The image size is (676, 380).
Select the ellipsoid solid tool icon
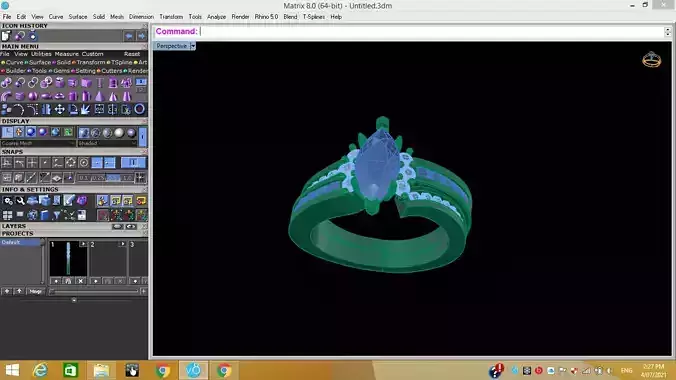pos(46,96)
